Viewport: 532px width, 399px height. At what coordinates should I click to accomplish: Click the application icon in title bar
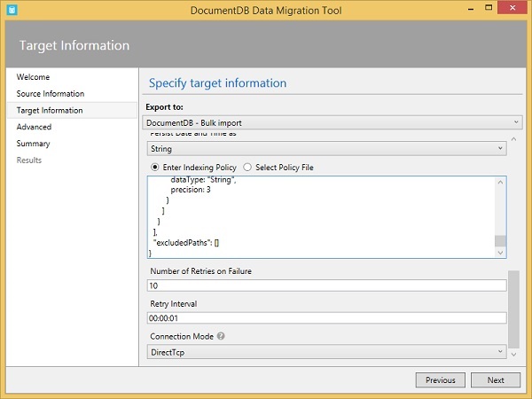[x=11, y=9]
